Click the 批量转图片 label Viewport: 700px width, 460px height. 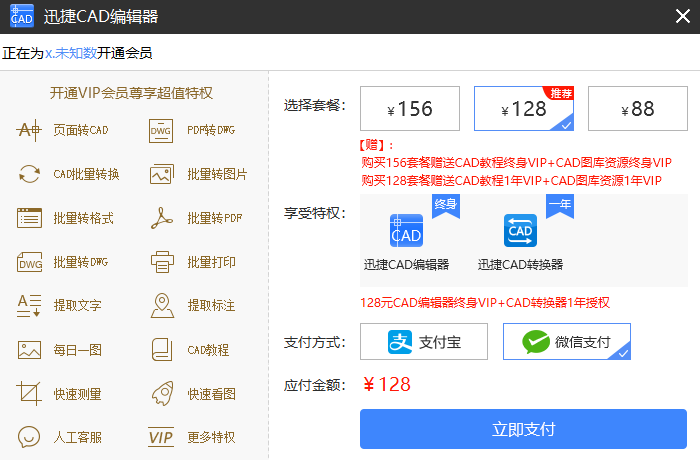coord(217,174)
